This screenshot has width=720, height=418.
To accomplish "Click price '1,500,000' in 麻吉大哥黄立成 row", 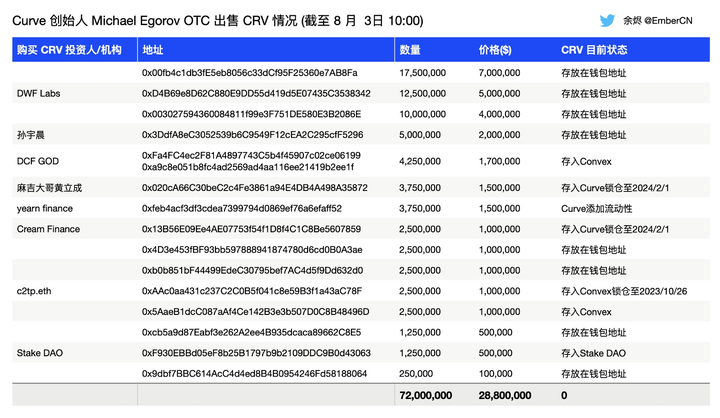I will pos(500,188).
